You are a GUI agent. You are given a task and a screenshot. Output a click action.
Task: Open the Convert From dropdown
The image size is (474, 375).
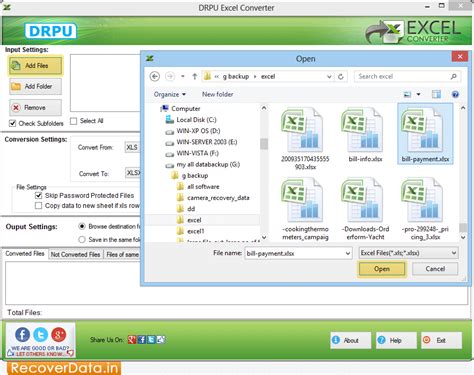(x=132, y=147)
